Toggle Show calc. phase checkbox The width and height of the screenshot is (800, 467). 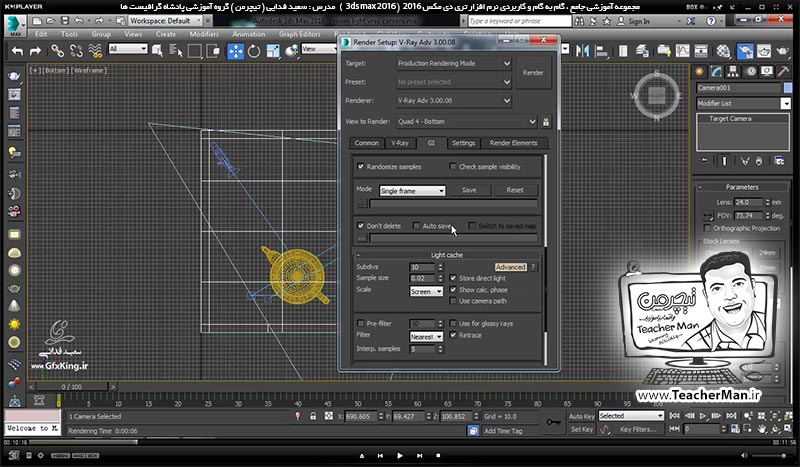(453, 289)
